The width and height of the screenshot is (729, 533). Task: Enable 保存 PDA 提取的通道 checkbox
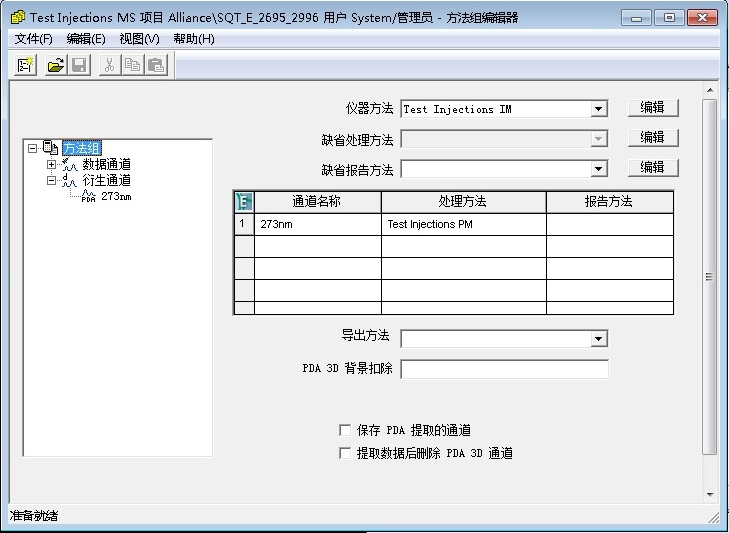coord(346,430)
